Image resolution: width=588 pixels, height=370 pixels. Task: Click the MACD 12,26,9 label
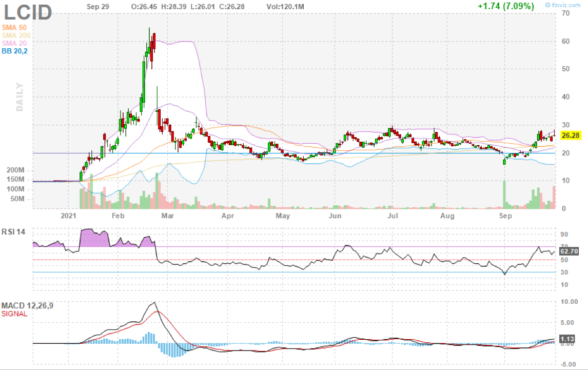[x=27, y=306]
